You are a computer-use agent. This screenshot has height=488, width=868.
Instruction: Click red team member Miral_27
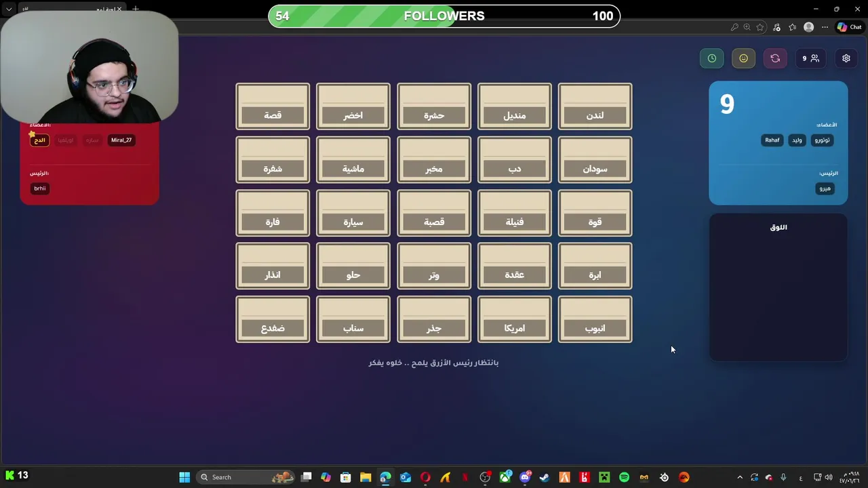pyautogui.click(x=121, y=140)
